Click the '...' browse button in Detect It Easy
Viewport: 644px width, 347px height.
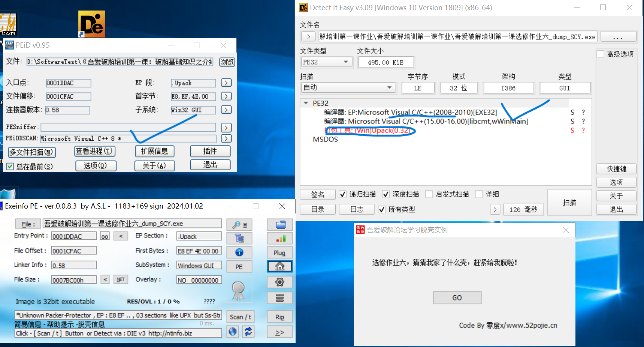coord(618,36)
